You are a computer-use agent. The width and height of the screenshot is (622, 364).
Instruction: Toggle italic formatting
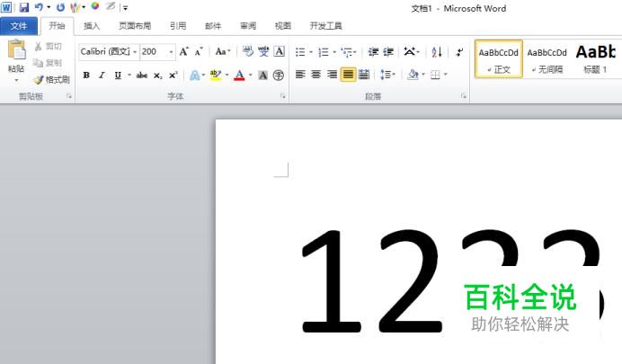tap(102, 75)
